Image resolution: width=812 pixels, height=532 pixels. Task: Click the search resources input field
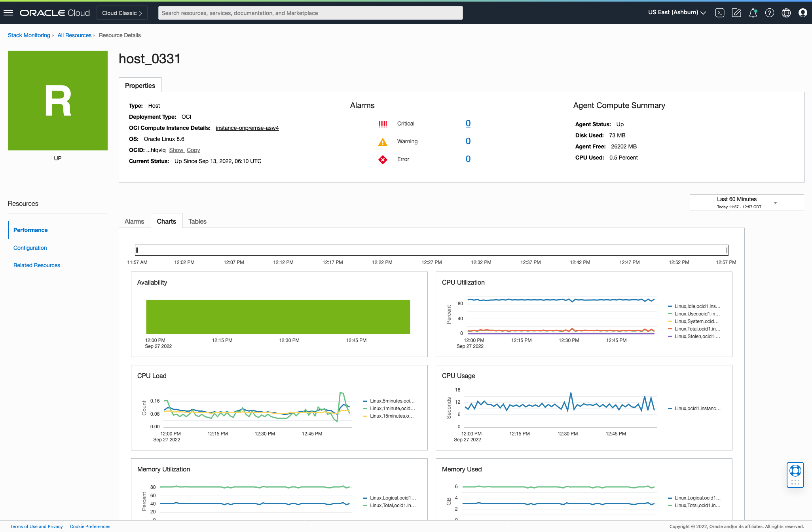click(x=310, y=13)
